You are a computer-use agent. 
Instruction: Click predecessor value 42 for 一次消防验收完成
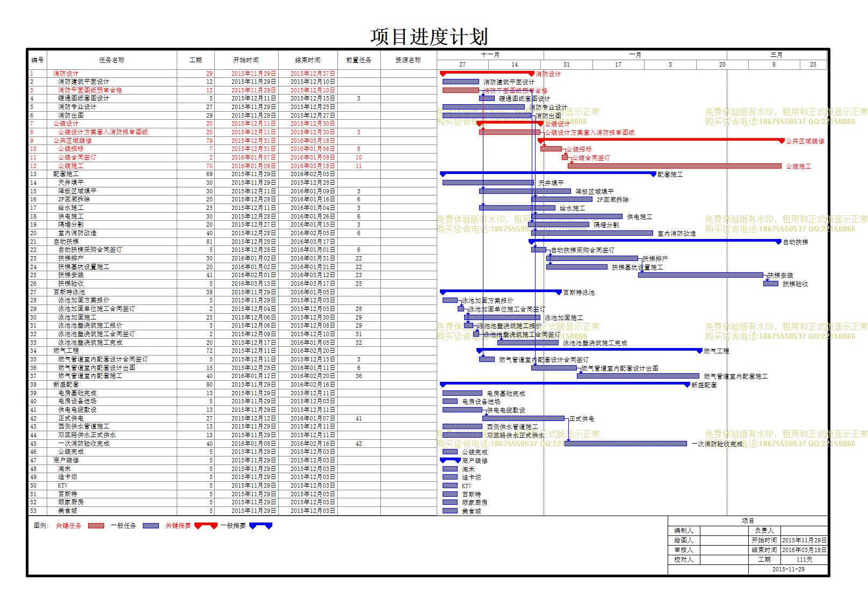click(x=359, y=444)
